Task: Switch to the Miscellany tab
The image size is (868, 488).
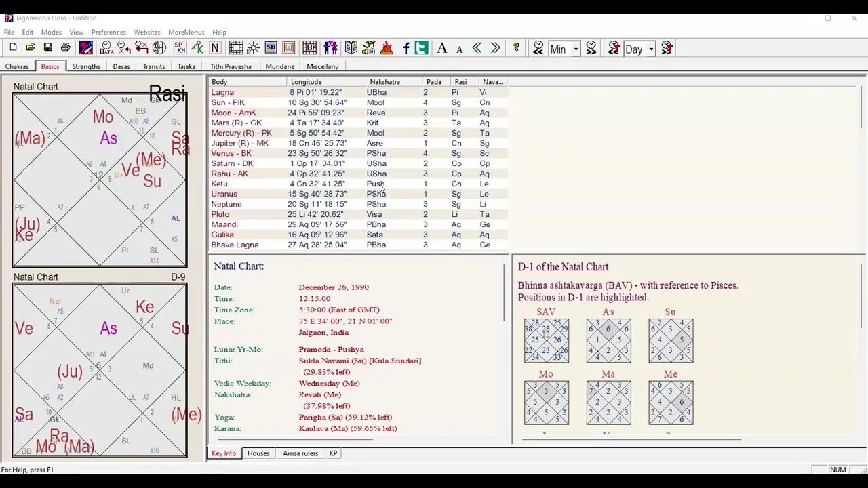Action: pos(323,66)
